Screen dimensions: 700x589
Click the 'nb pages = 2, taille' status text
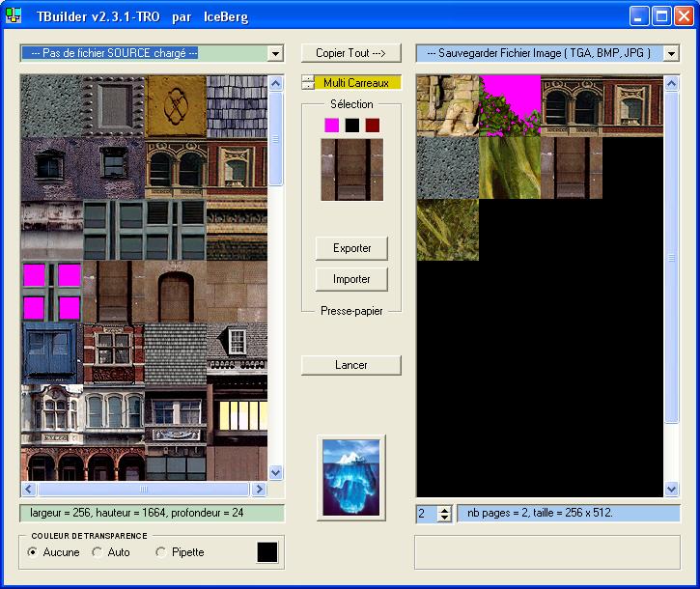(540, 513)
